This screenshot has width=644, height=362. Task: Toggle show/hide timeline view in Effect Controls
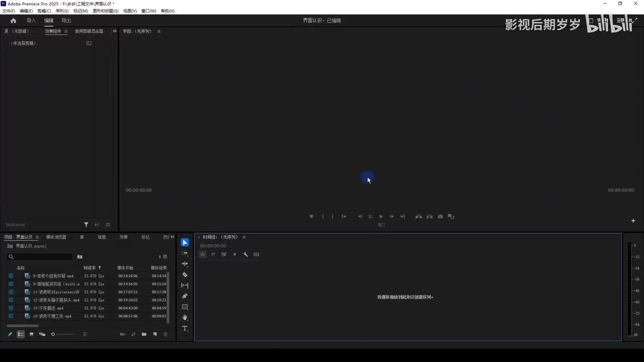89,43
